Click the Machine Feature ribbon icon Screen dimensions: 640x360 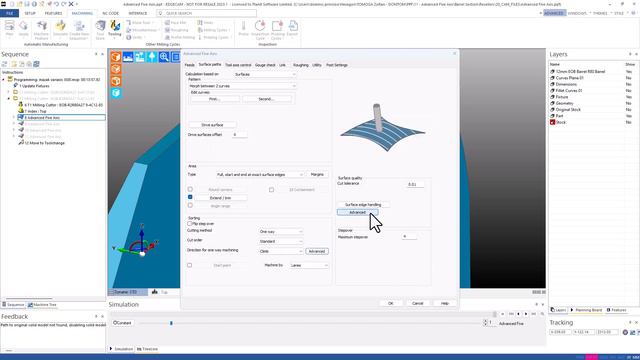coord(41,30)
